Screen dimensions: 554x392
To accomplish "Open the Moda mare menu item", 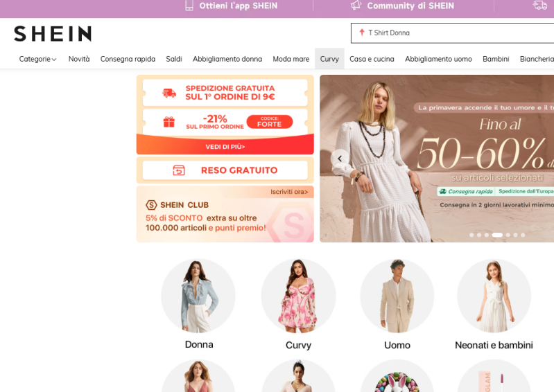I will [x=291, y=59].
